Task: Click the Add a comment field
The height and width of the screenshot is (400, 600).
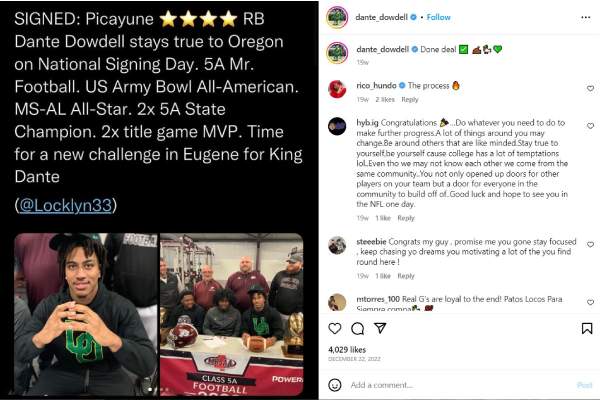Action: pos(459,385)
